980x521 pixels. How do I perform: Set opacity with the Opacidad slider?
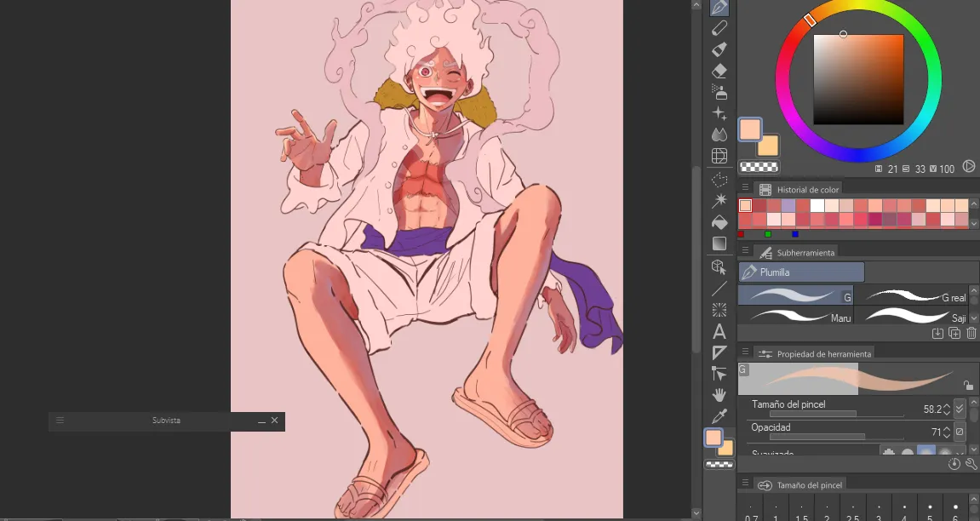[x=837, y=437]
